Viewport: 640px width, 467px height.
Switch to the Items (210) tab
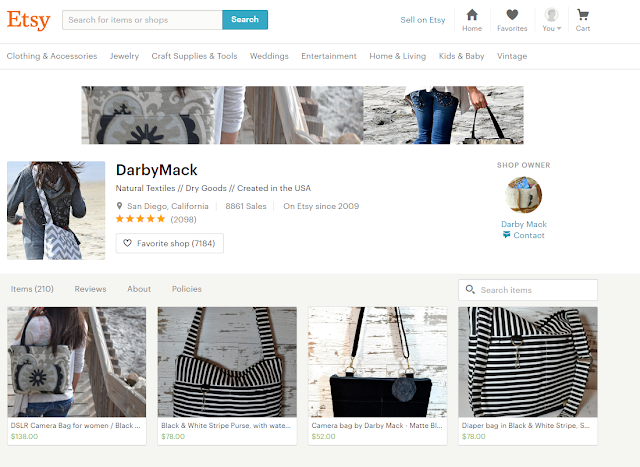32,289
